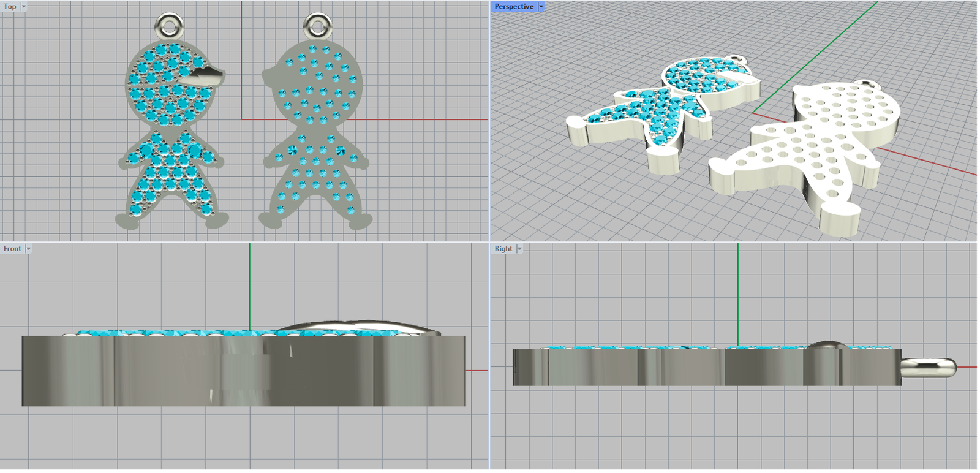Select the Front viewport title label
The height and width of the screenshot is (473, 980).
tap(12, 249)
